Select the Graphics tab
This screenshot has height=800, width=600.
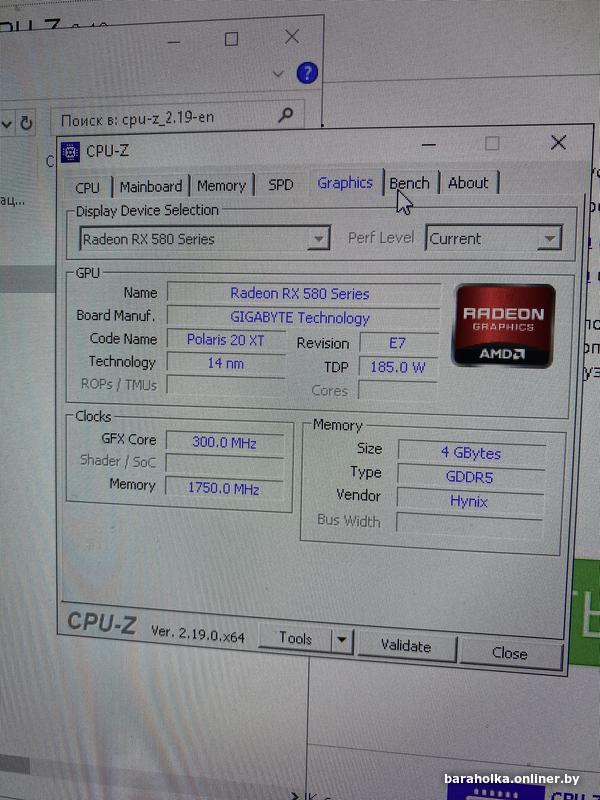click(345, 183)
